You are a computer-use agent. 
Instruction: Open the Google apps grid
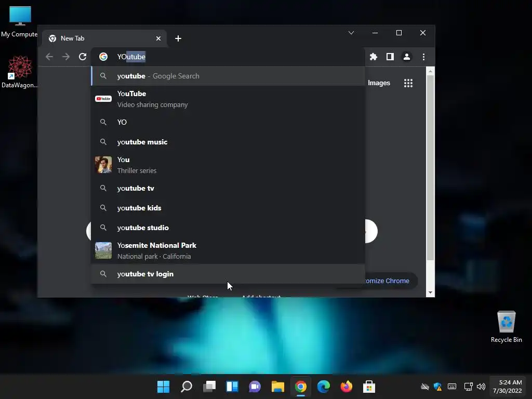tap(408, 83)
